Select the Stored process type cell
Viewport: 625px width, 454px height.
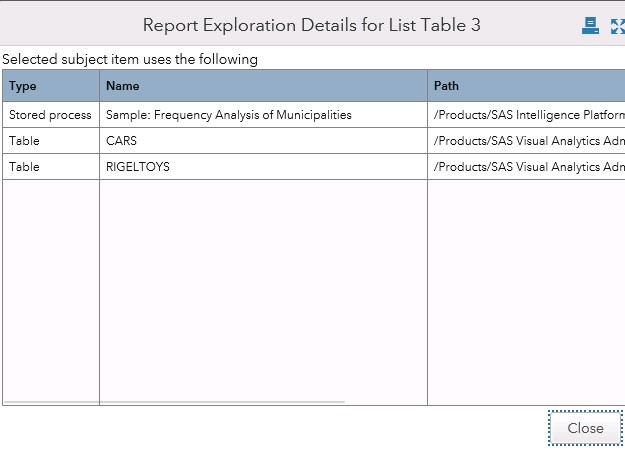(50, 115)
